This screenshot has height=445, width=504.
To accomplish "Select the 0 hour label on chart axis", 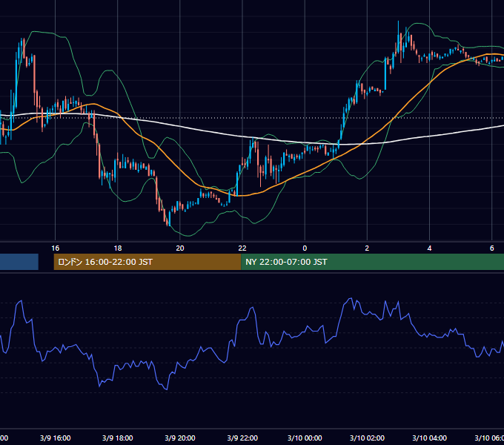I will tap(305, 248).
